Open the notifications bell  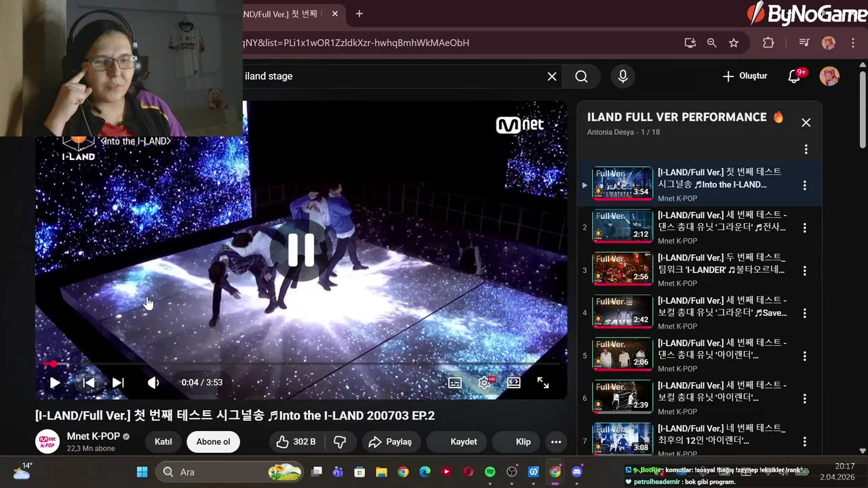pyautogui.click(x=794, y=77)
